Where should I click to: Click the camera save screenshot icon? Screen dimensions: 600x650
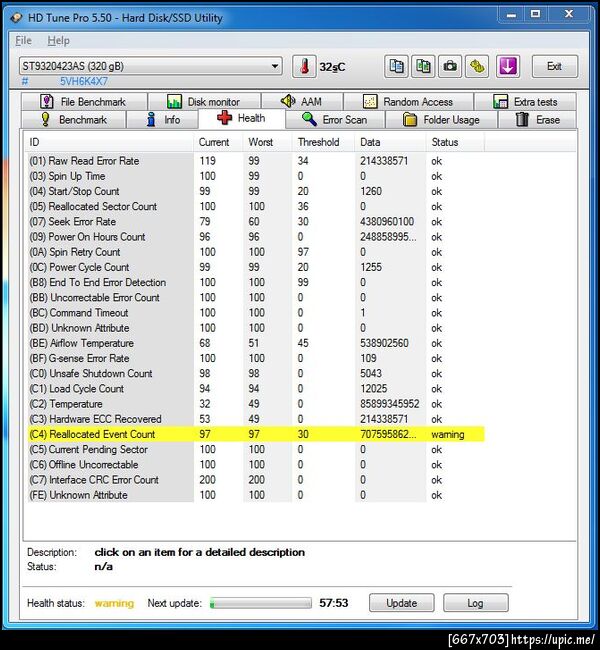click(x=450, y=66)
